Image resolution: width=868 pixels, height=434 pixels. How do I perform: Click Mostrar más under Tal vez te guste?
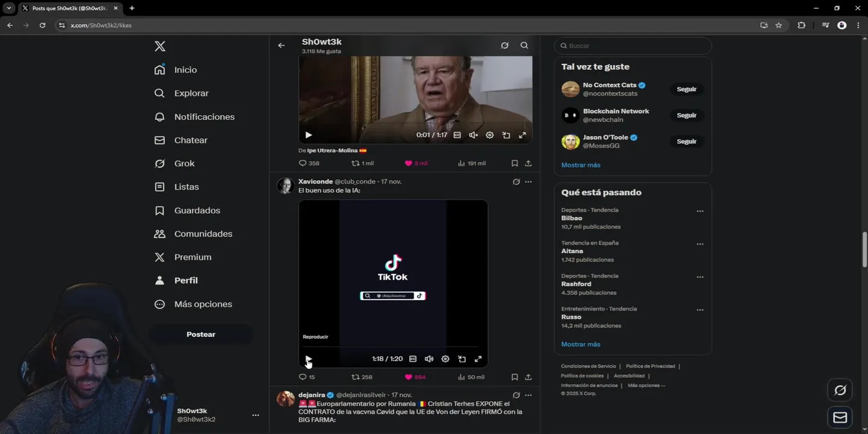580,165
